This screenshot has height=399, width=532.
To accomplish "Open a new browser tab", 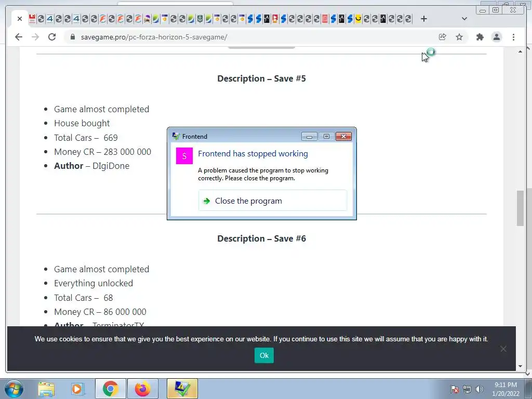I will point(424,19).
